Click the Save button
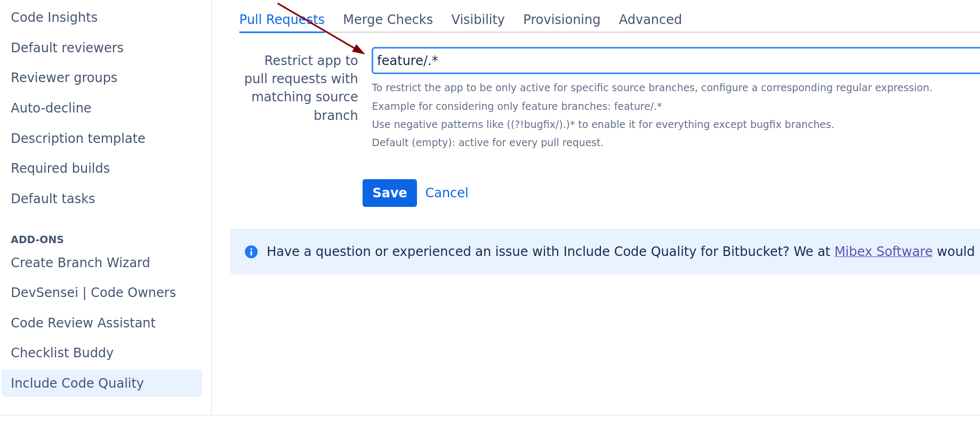Screen dimensions: 980x425 coord(389,193)
